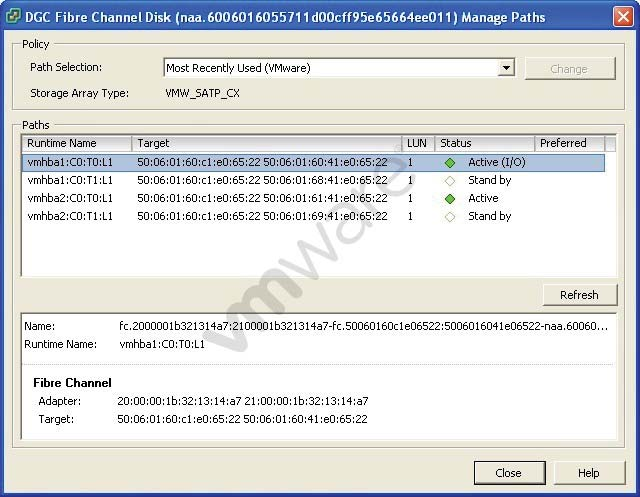Click the Path Selection label
Screen dimensions: 640x497
click(66, 67)
